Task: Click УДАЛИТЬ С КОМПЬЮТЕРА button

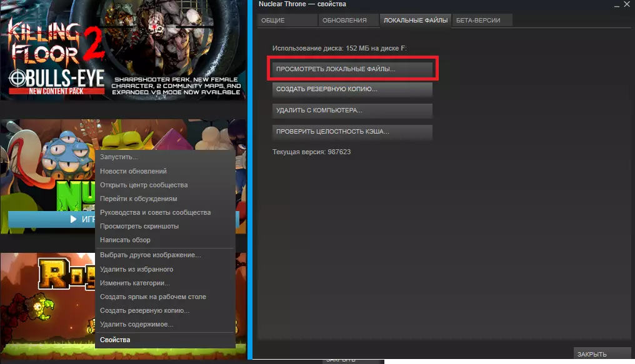Action: click(352, 110)
